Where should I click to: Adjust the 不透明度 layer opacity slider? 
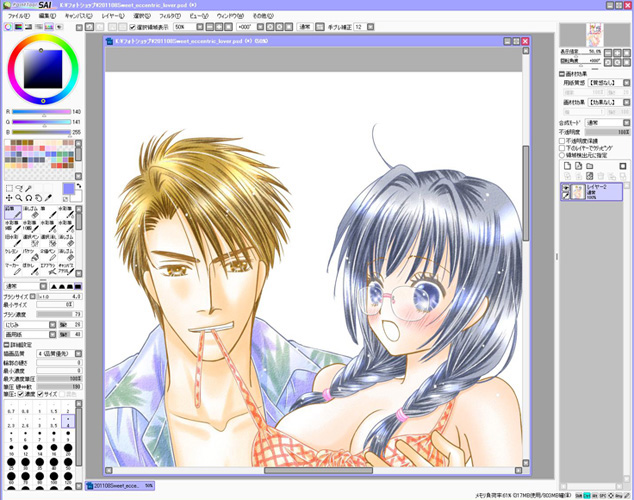608,132
